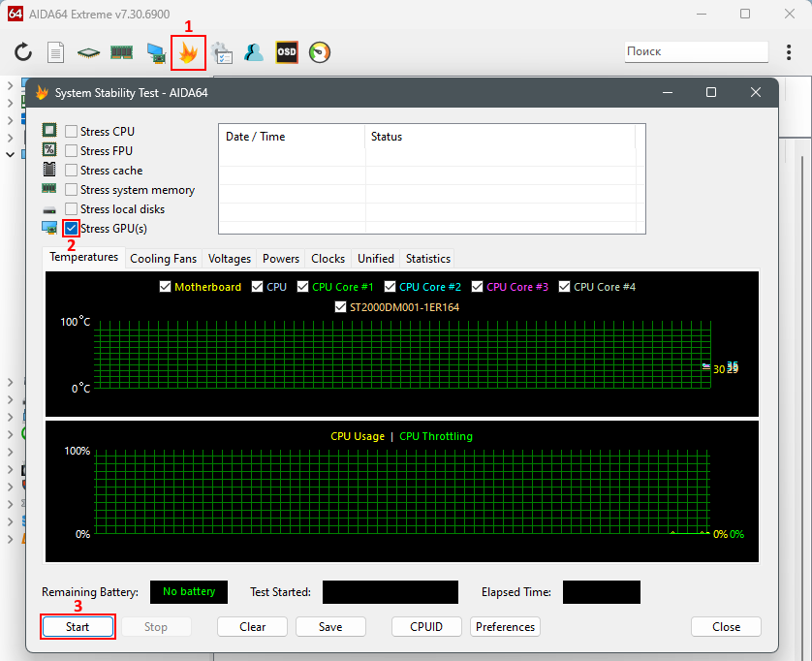Click the CPU icon beside Stress CPU
Screen dimensions: 812x661
click(49, 130)
